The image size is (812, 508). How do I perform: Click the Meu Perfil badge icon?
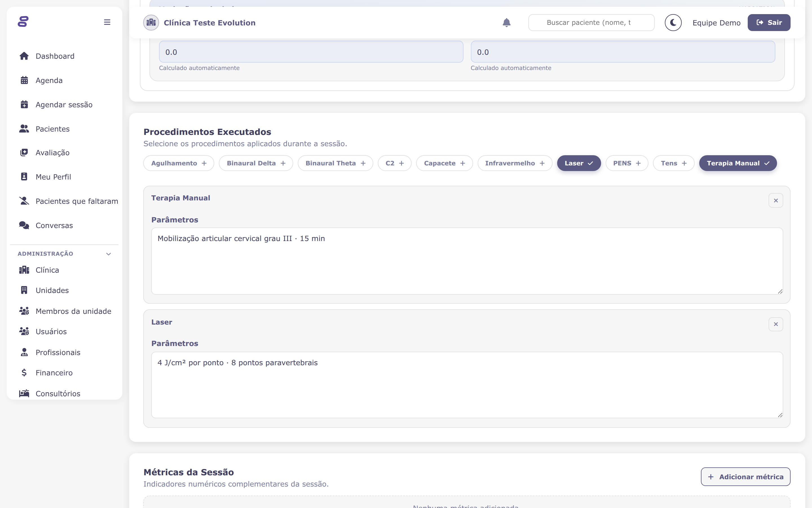click(x=24, y=177)
